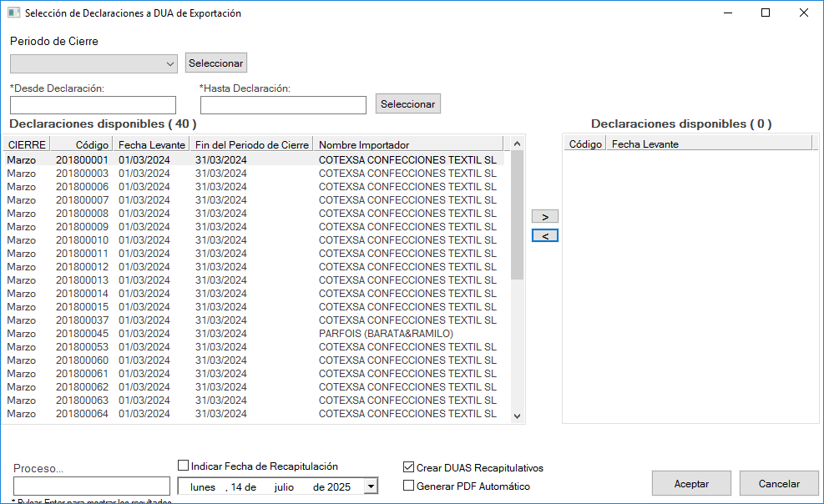Click the window icon in title bar
The image size is (824, 504).
point(13,13)
